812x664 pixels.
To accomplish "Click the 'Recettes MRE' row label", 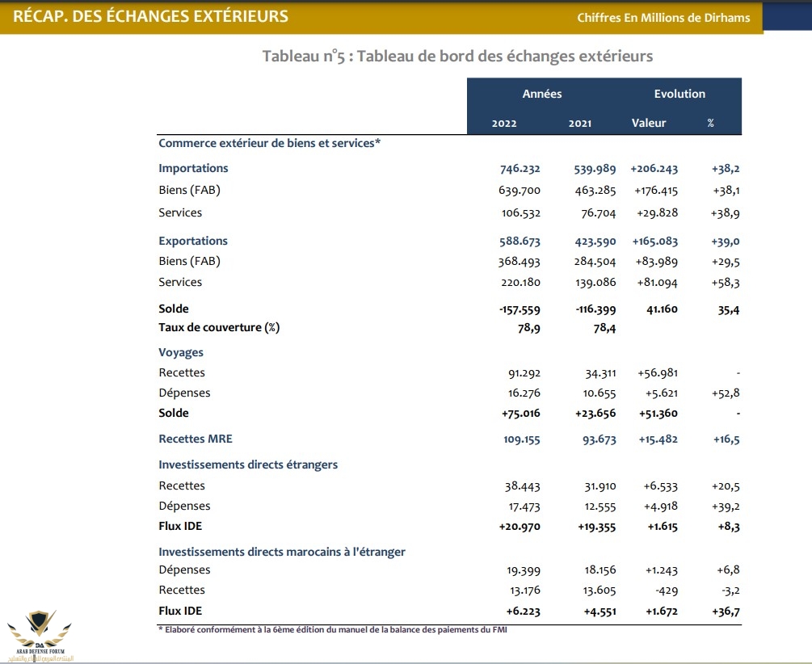I will [196, 439].
